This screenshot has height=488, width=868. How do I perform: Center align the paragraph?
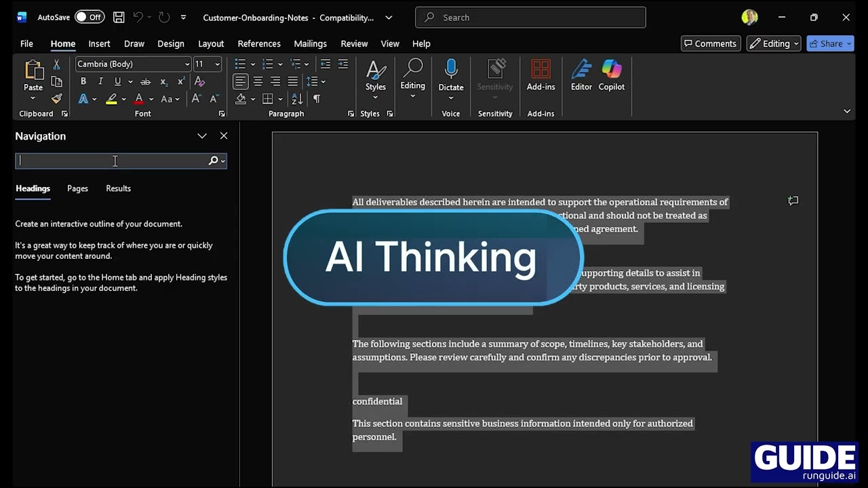(258, 81)
